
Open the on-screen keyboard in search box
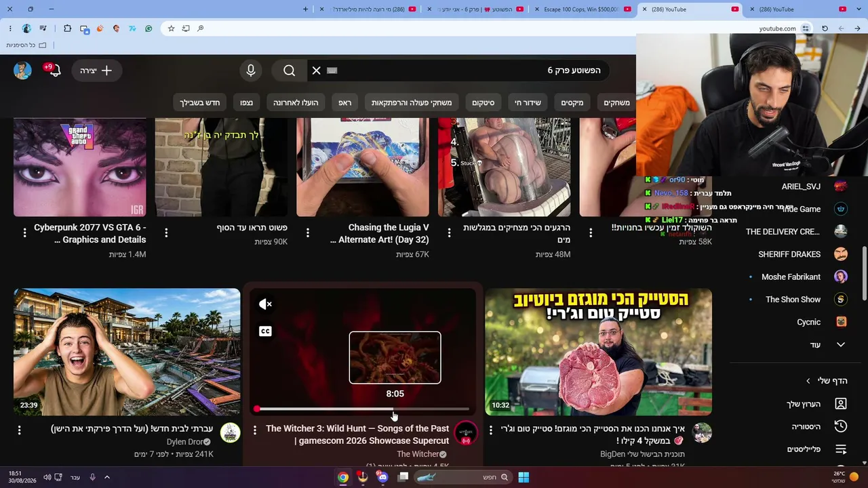pos(332,70)
